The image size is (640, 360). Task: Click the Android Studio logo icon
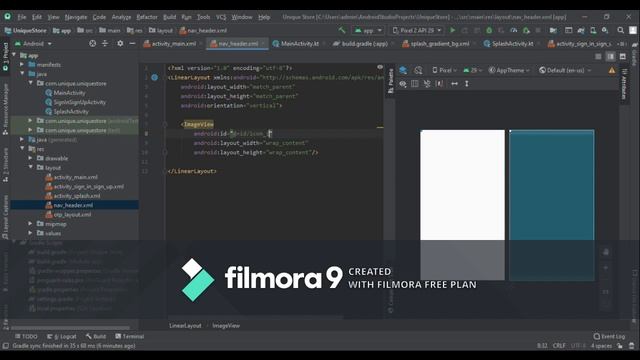click(x=8, y=17)
